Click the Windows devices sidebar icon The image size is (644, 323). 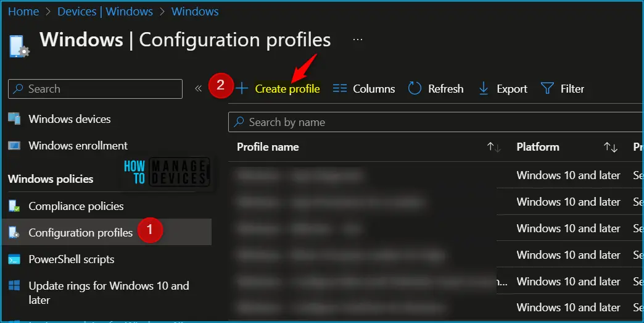[x=14, y=119]
